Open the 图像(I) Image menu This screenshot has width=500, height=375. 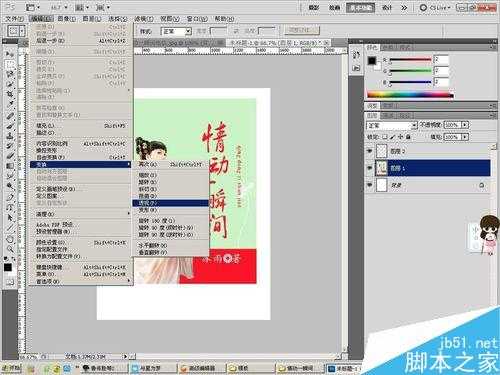[67, 19]
